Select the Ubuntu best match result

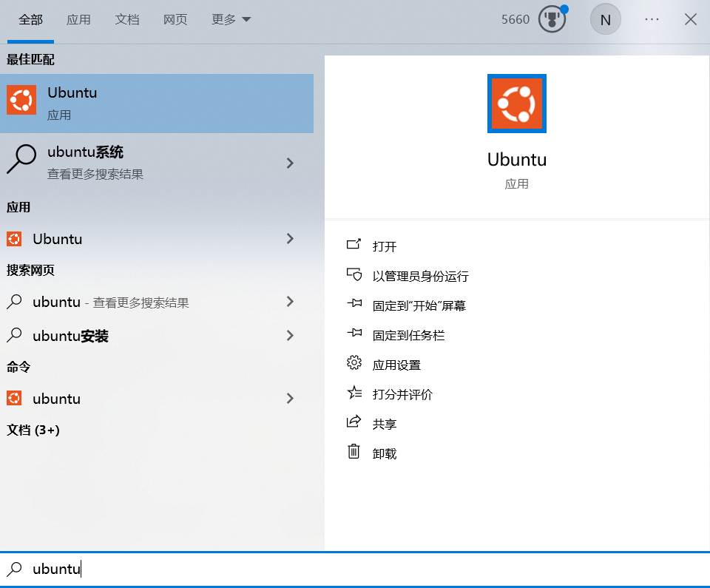[157, 104]
